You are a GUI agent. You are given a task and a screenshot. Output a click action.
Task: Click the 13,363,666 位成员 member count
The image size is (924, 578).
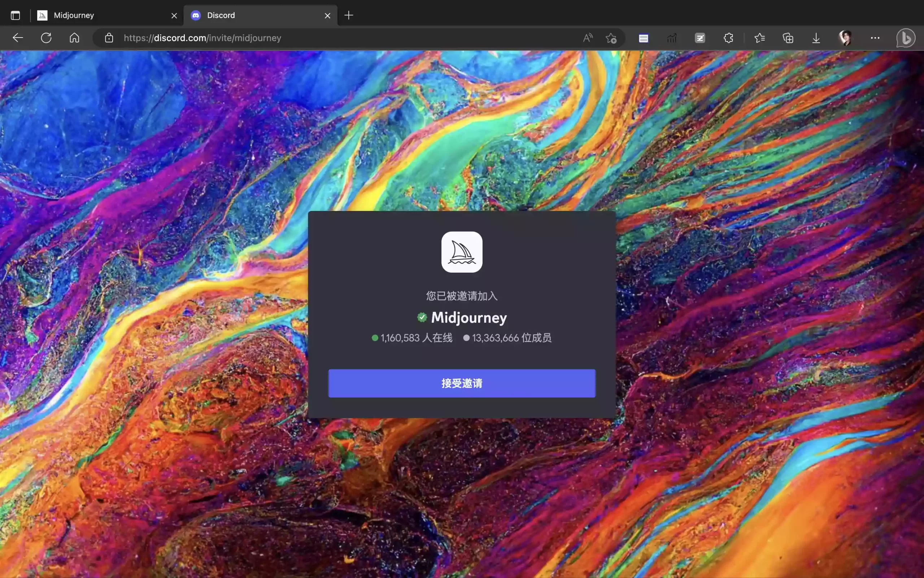(x=507, y=338)
